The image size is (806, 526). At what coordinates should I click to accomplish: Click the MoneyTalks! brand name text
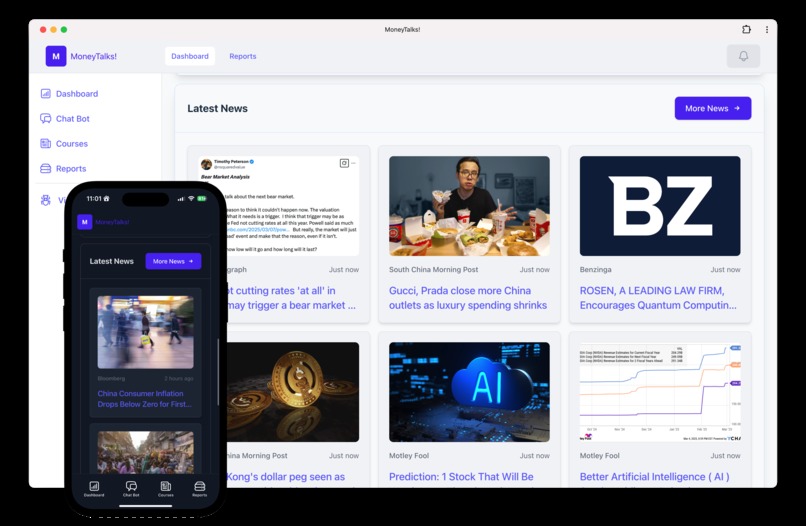click(x=94, y=56)
